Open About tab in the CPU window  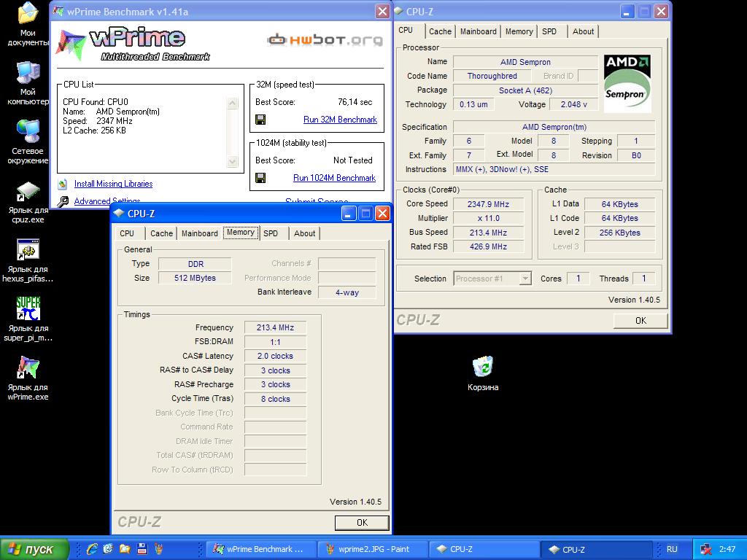(x=583, y=31)
